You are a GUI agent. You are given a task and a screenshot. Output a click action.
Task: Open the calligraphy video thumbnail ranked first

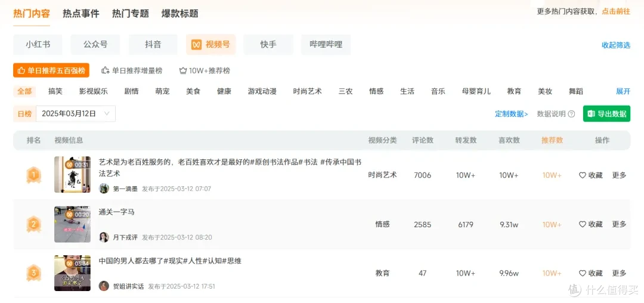click(x=72, y=175)
